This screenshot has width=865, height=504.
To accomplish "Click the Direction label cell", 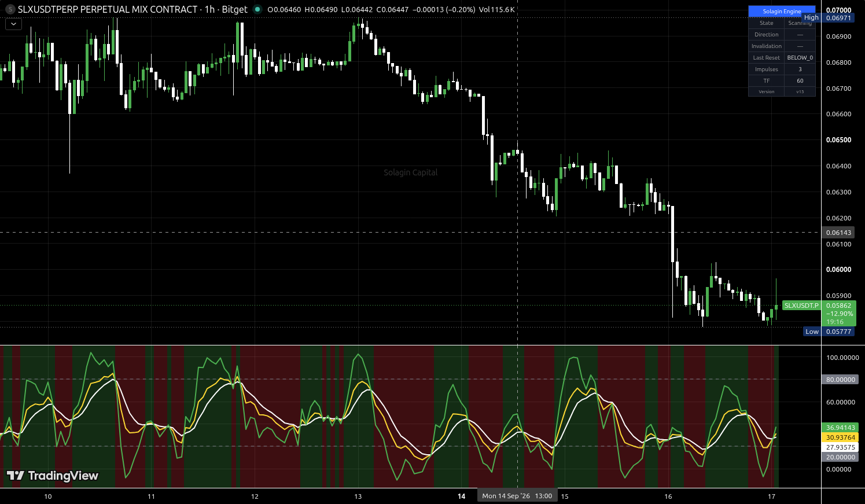I will [766, 35].
